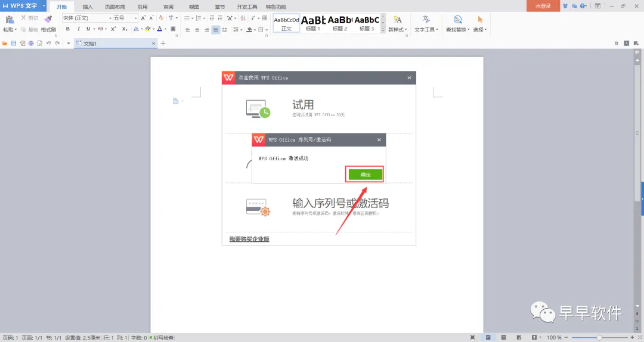This screenshot has width=644, height=342.
Task: Select the 文档1 document tab
Action: coord(116,43)
